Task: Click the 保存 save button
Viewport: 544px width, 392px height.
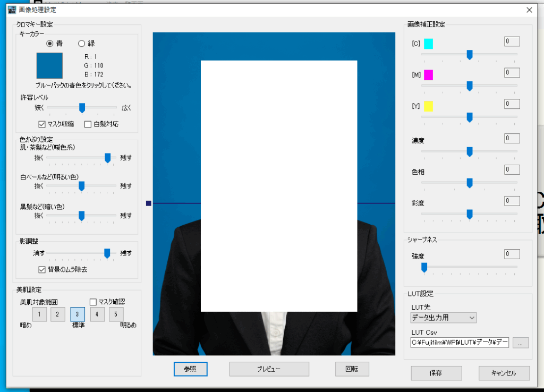Action: point(436,373)
